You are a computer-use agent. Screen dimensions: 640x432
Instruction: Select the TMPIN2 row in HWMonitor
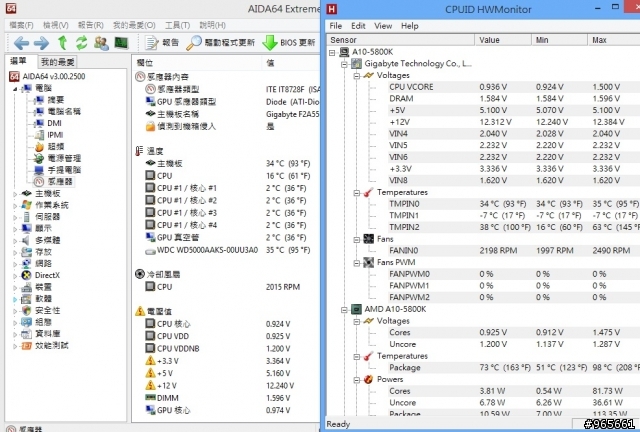pyautogui.click(x=513, y=227)
